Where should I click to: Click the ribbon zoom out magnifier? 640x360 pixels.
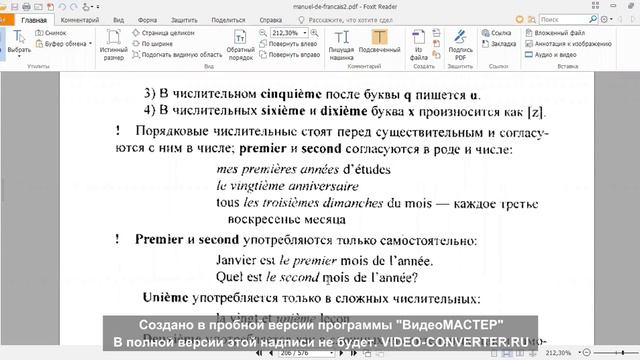[263, 33]
